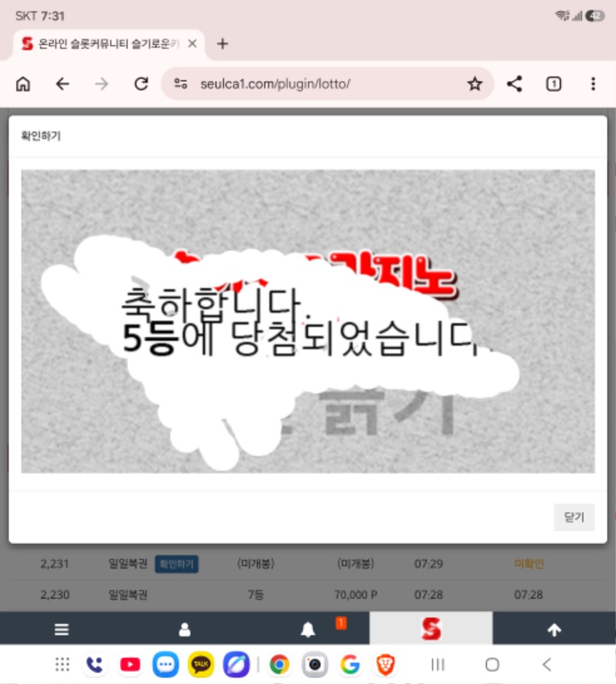Open the app drawer grid icon

[x=62, y=665]
